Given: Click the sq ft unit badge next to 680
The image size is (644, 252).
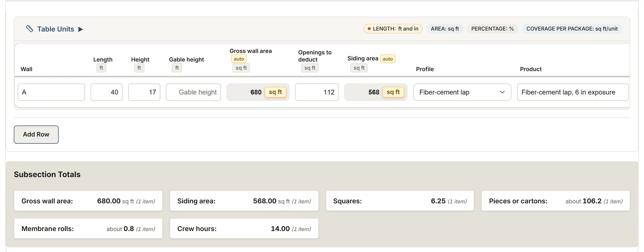Looking at the screenshot, I should coord(275,92).
